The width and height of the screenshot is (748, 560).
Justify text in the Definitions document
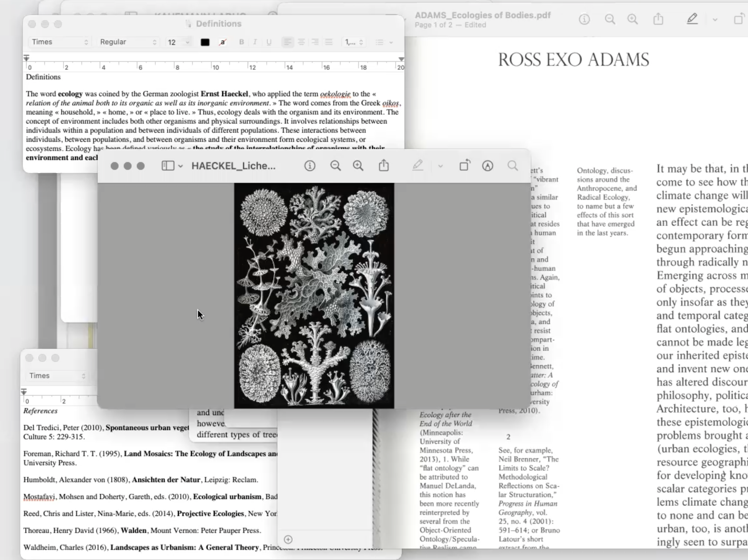(x=328, y=42)
